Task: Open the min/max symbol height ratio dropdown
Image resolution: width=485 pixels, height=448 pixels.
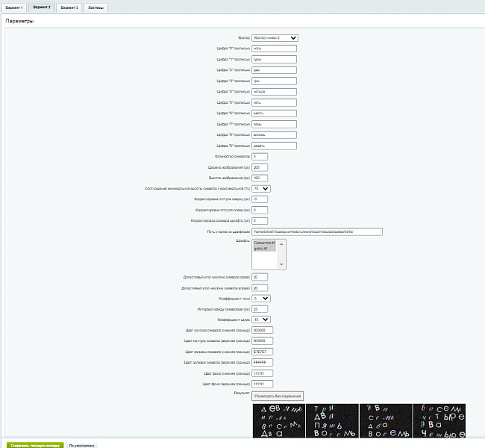Action: point(261,189)
